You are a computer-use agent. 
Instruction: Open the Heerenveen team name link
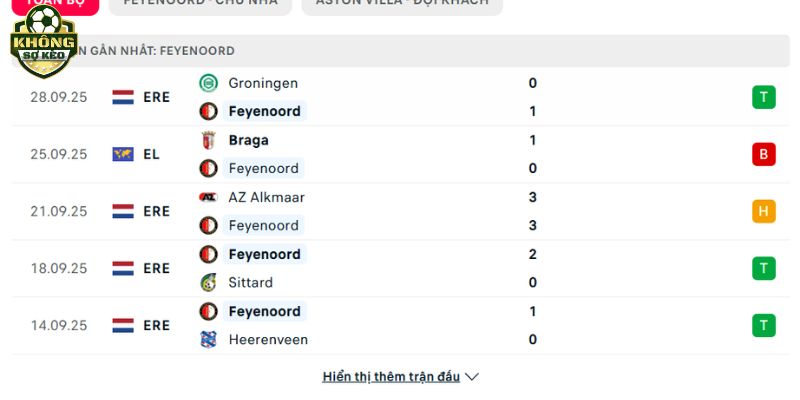[x=268, y=339]
